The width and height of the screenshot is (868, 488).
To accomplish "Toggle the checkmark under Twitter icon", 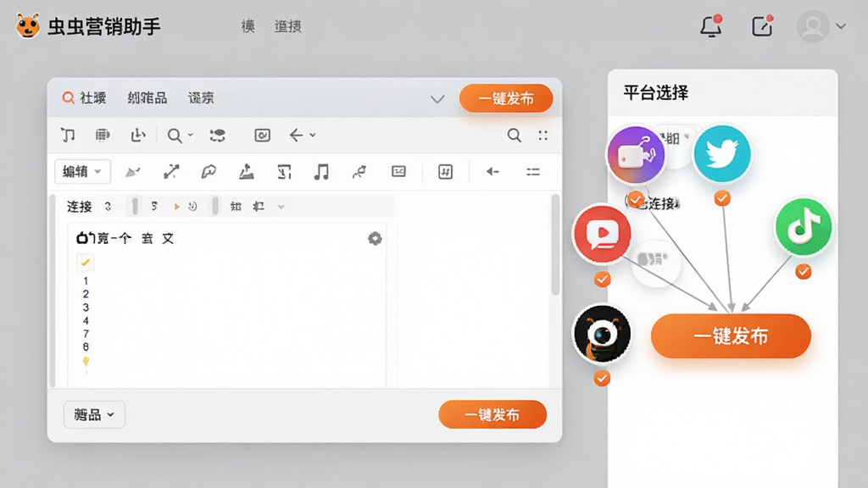I will (722, 198).
